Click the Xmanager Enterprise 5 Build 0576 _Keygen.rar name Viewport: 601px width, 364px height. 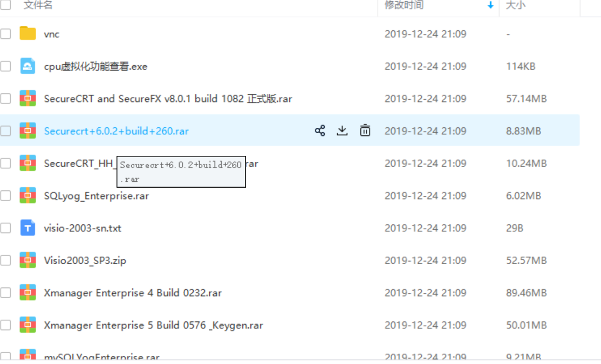click(x=153, y=325)
